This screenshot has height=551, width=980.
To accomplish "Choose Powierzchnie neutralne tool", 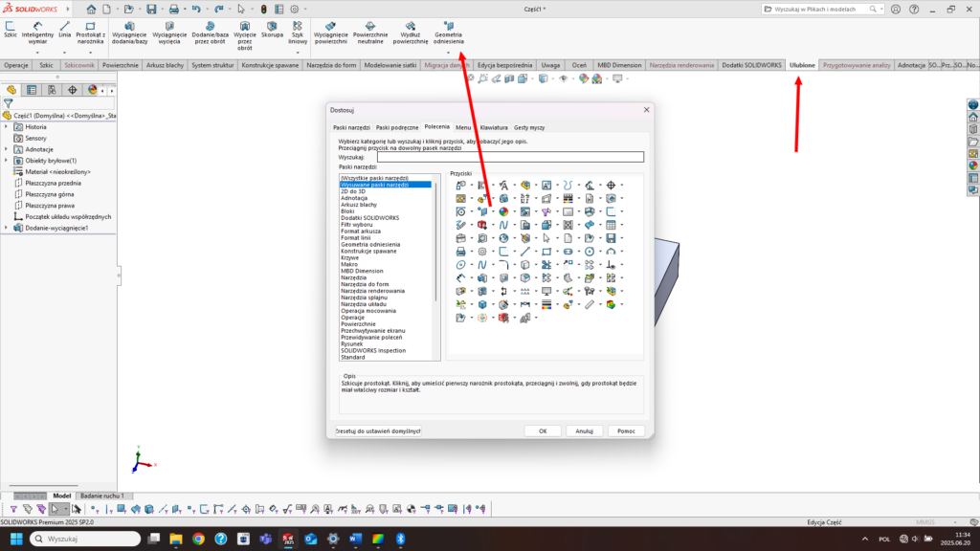I will tap(370, 33).
